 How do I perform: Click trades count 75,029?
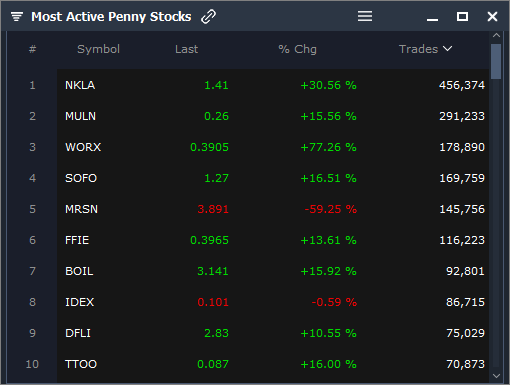pyautogui.click(x=465, y=333)
